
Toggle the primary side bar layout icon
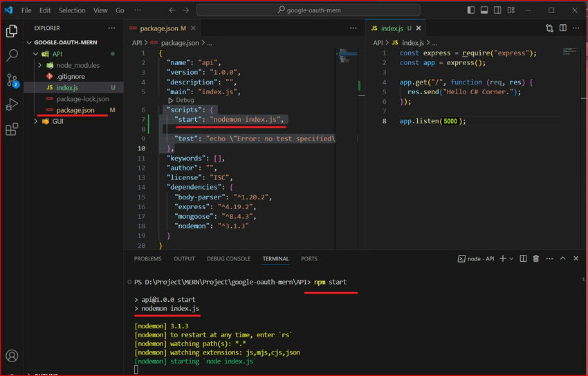click(471, 10)
